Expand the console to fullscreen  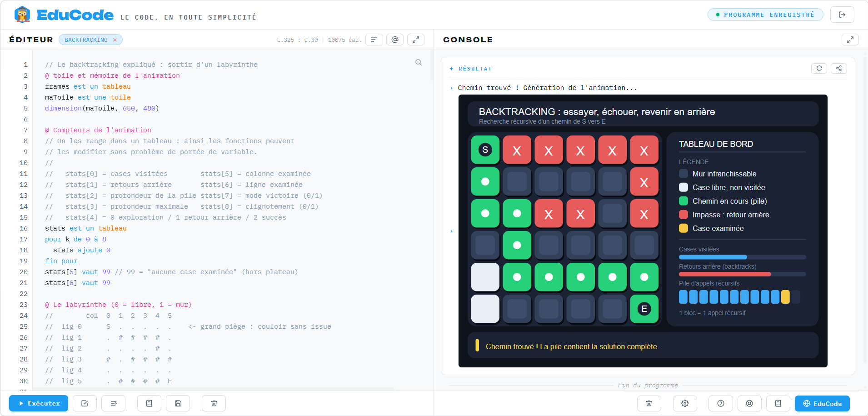[x=850, y=40]
